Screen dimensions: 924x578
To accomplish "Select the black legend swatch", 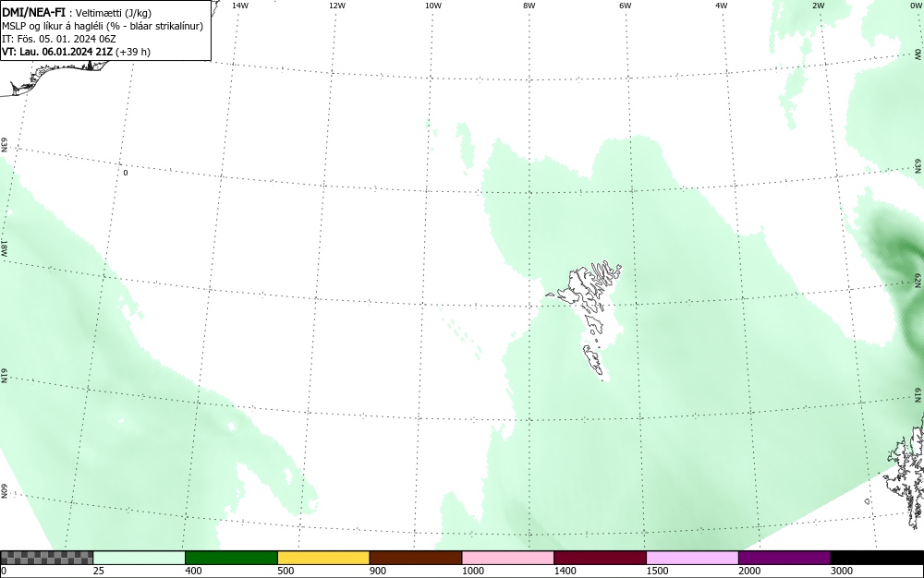I will click(877, 558).
